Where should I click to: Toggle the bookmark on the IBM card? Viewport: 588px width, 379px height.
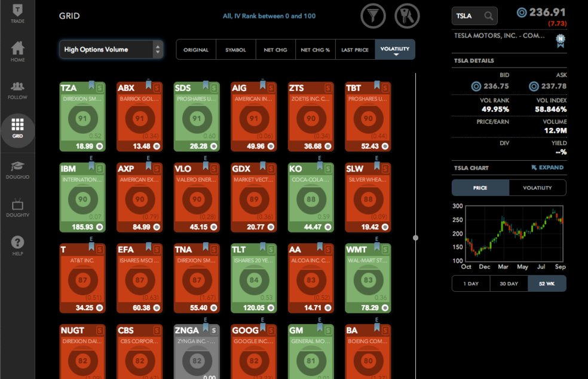pos(91,166)
